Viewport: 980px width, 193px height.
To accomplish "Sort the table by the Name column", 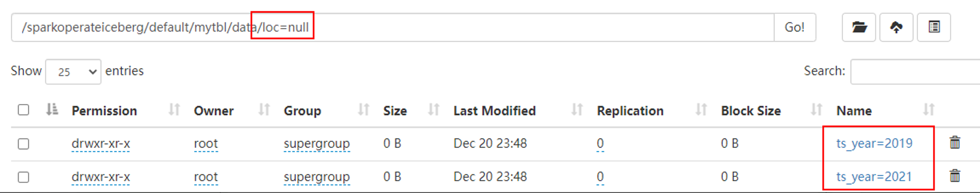I will coord(854,110).
